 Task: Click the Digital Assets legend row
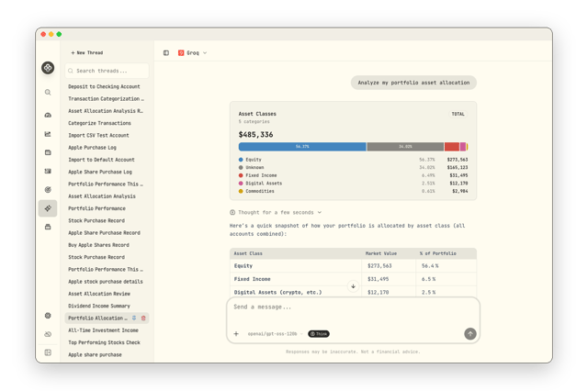click(353, 184)
